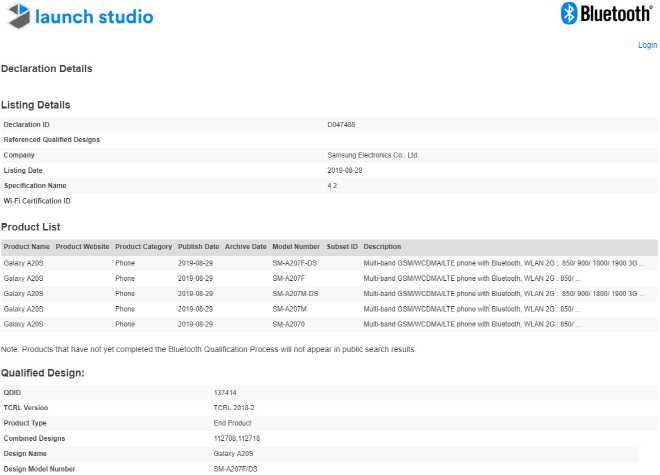Sort by Product Category column header
This screenshot has width=660, height=475.
(x=144, y=247)
